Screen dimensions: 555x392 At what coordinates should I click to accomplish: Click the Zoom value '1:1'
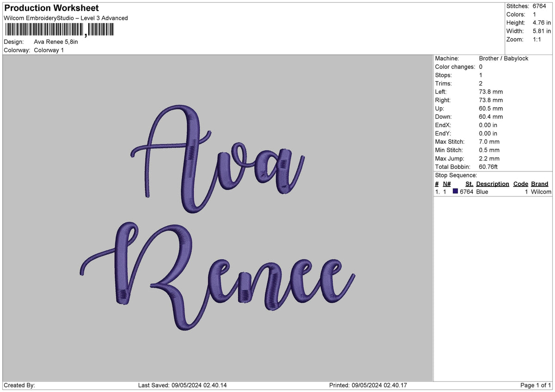click(x=538, y=39)
